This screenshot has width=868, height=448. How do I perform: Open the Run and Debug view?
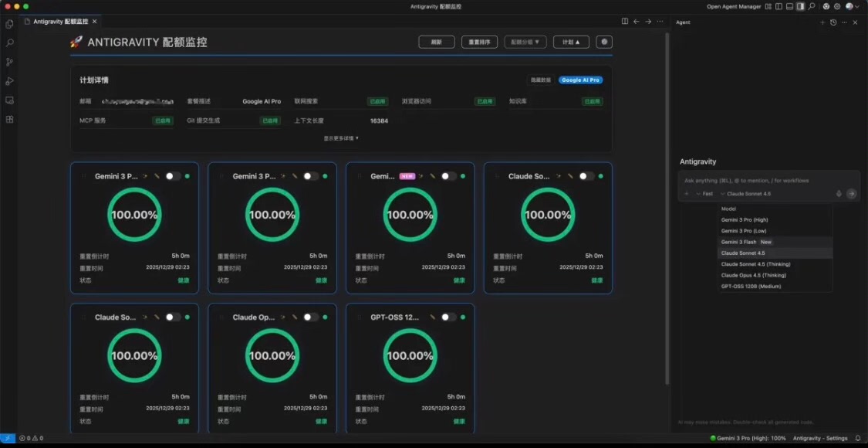tap(9, 81)
